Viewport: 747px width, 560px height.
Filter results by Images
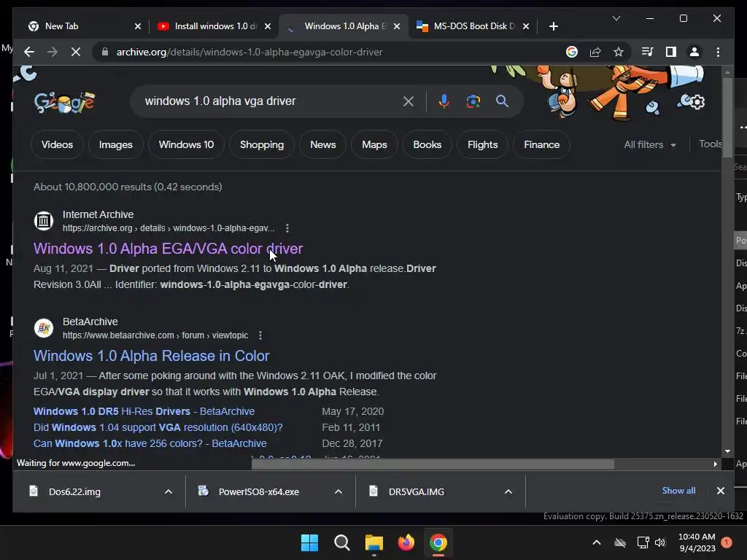click(x=116, y=145)
